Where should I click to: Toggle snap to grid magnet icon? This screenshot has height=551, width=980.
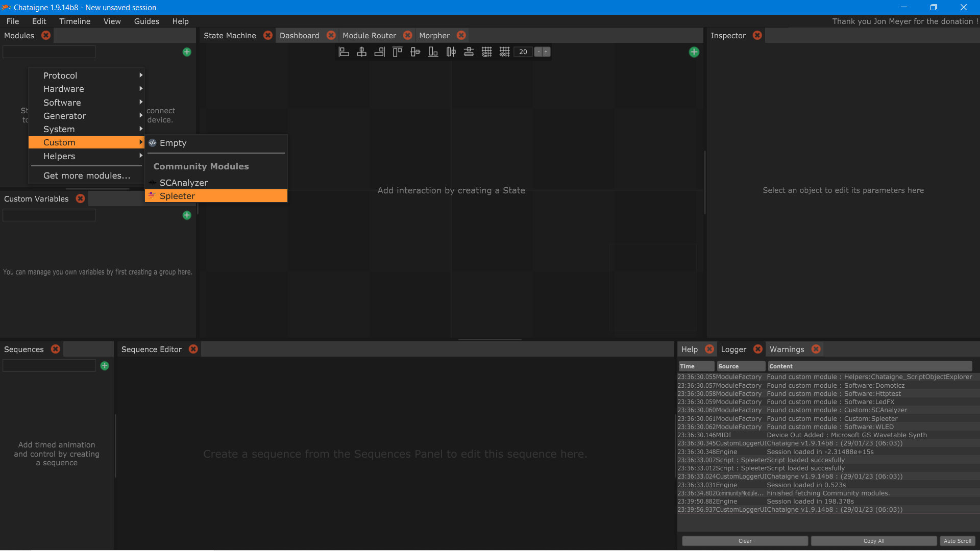pyautogui.click(x=486, y=52)
